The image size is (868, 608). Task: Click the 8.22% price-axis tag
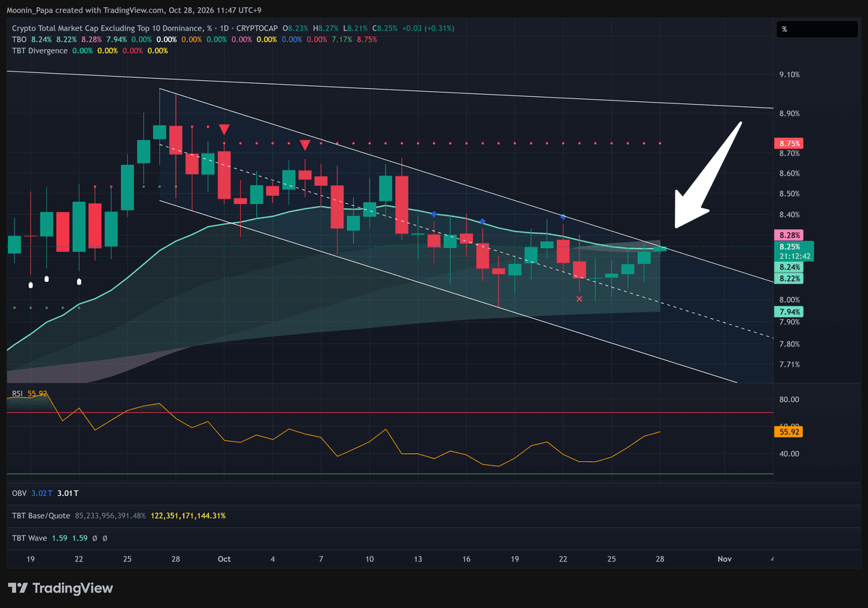788,278
